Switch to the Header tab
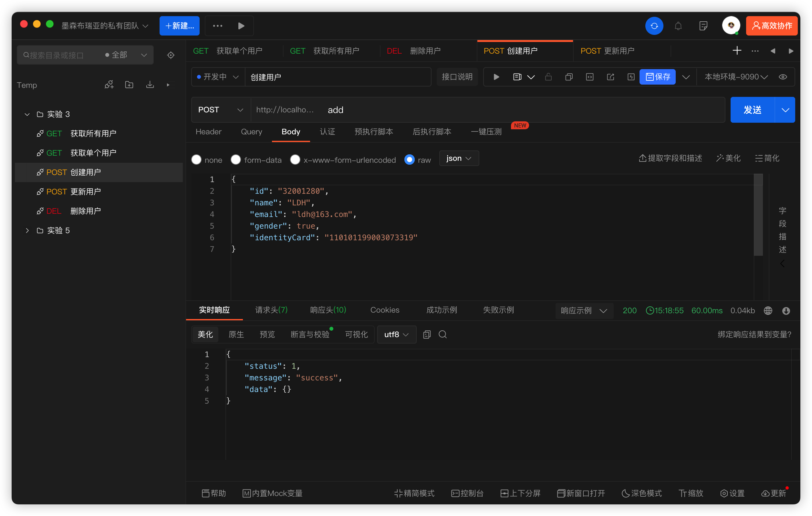 (x=208, y=131)
